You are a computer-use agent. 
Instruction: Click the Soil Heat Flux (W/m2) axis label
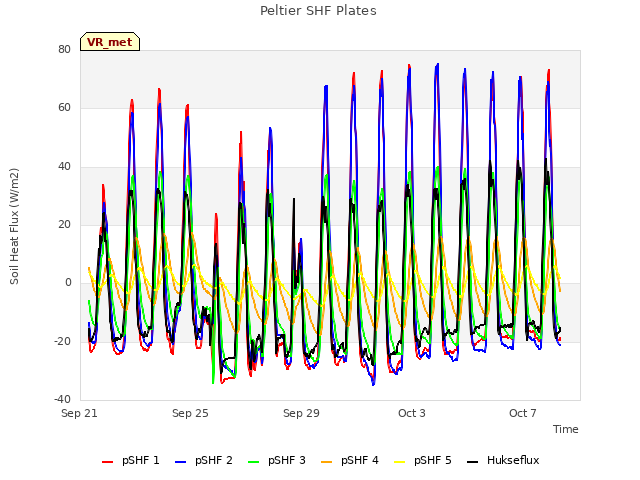point(14,226)
